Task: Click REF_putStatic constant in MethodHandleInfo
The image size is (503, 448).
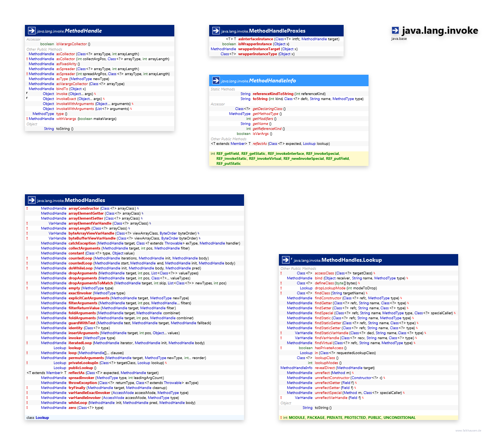Action: [229, 164]
